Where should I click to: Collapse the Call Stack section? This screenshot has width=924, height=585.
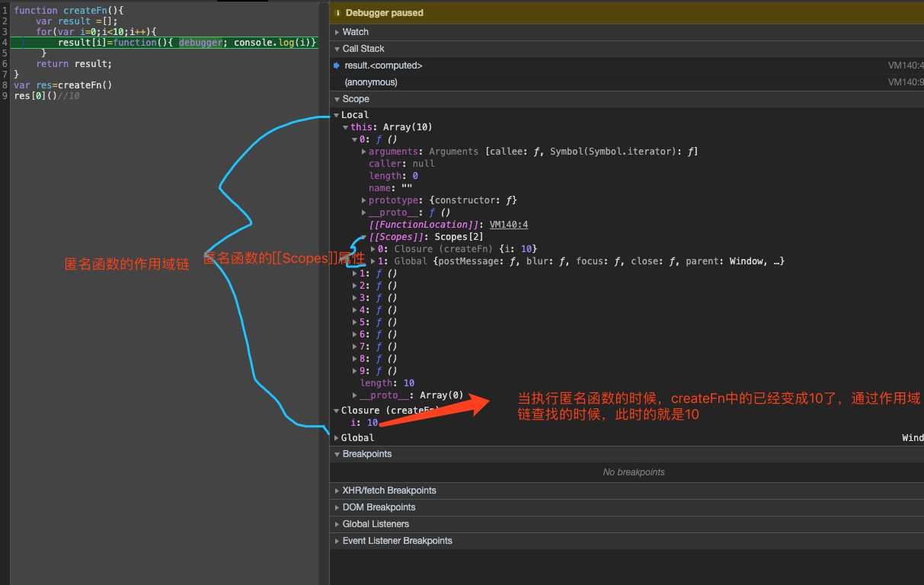click(363, 49)
